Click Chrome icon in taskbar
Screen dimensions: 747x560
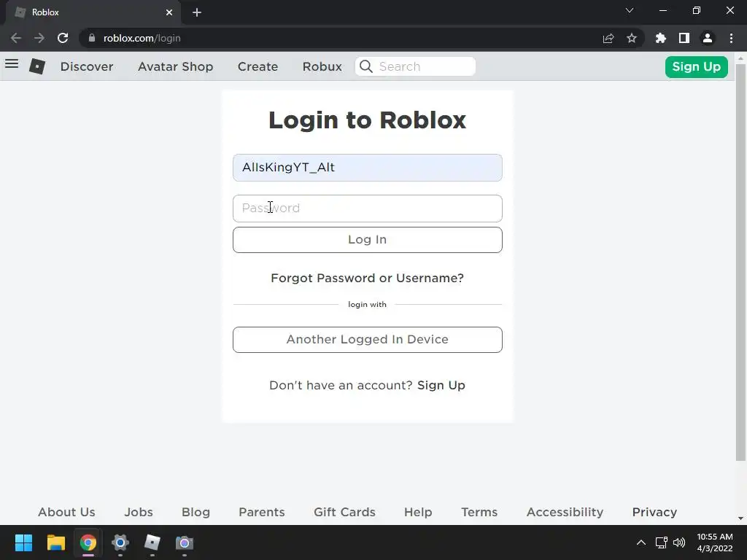(88, 542)
